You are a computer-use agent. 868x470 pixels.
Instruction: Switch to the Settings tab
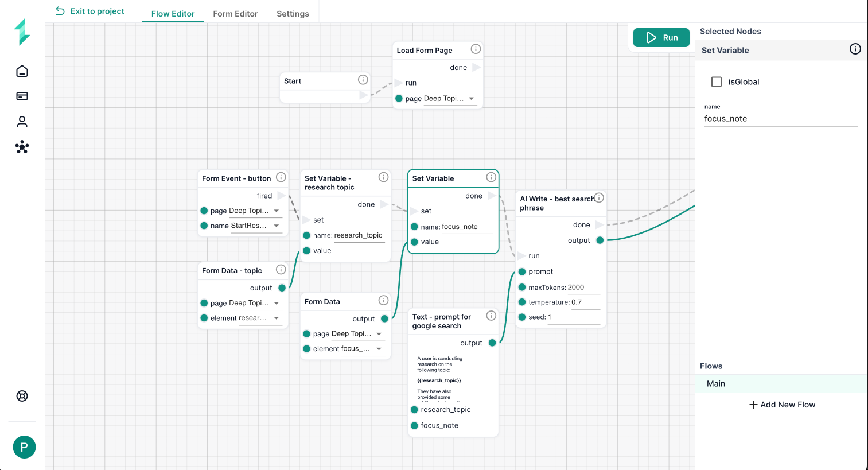pos(293,14)
